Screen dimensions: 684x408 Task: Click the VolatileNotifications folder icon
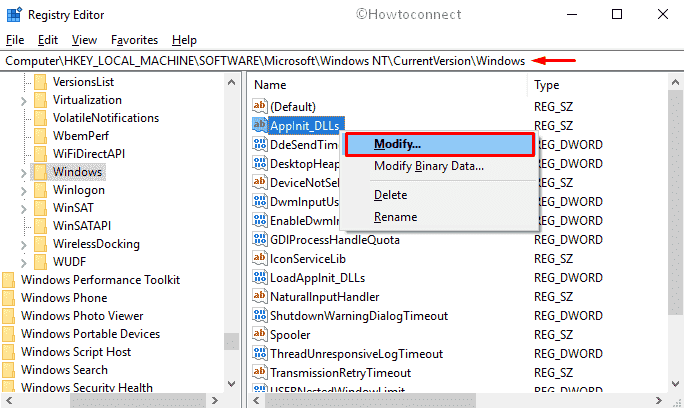(x=40, y=118)
